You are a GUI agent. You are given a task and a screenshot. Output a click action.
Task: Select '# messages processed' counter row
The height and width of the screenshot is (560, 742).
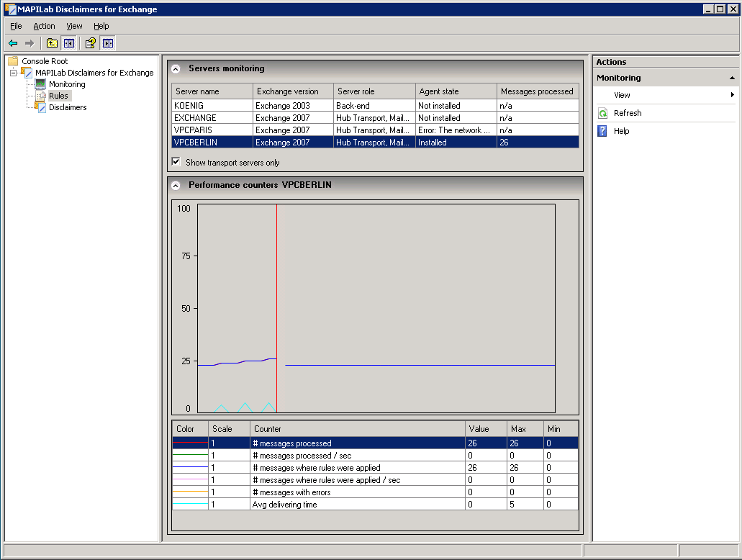coord(375,443)
